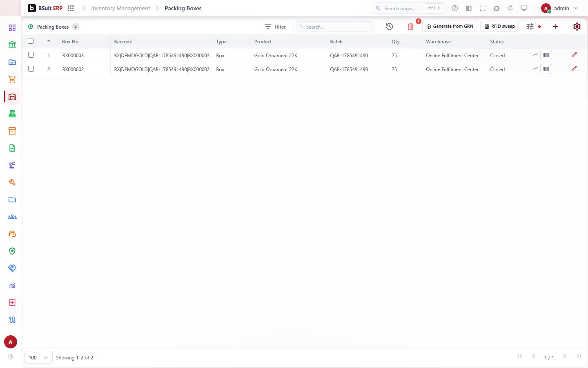Open the red gear settings icon
Screen dimensions: 588x368
tap(577, 27)
